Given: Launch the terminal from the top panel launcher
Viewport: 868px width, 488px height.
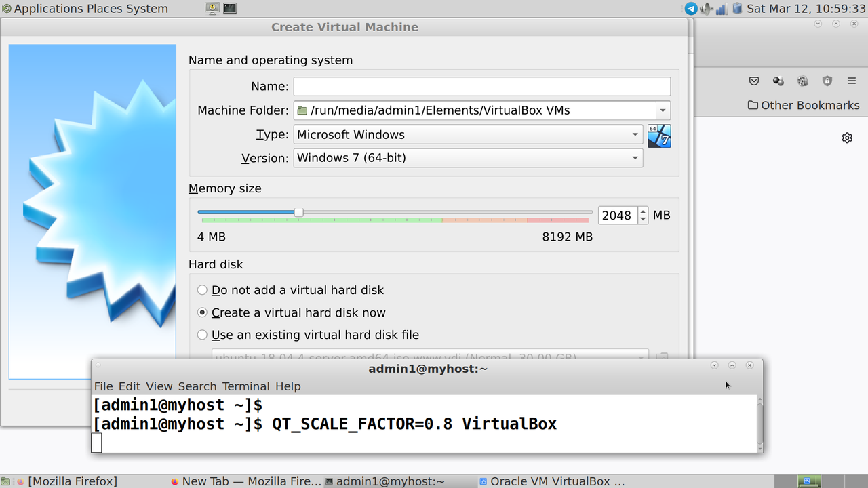Looking at the screenshot, I should click(230, 9).
